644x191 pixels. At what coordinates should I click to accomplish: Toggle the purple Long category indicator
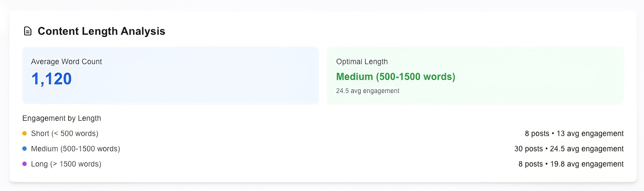(24, 164)
